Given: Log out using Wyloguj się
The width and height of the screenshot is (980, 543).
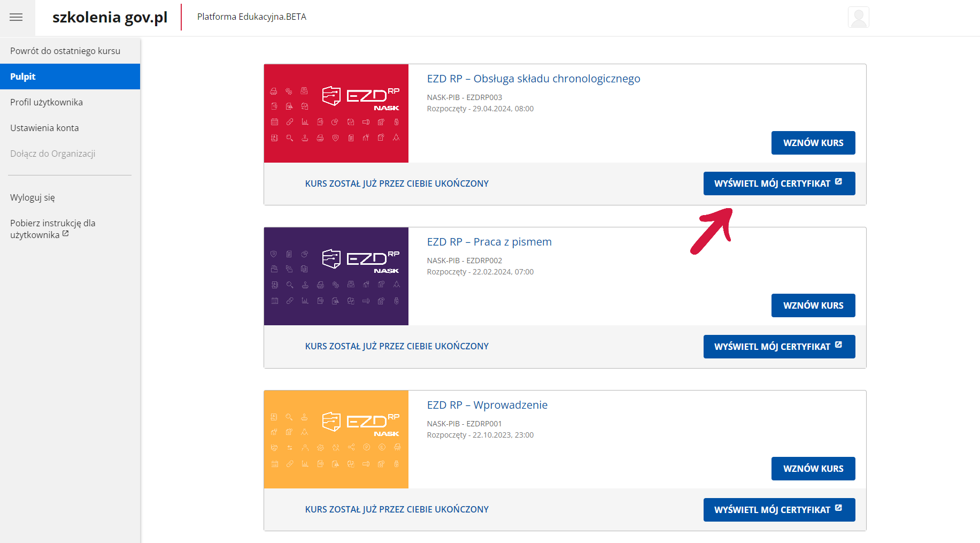Looking at the screenshot, I should tap(33, 197).
